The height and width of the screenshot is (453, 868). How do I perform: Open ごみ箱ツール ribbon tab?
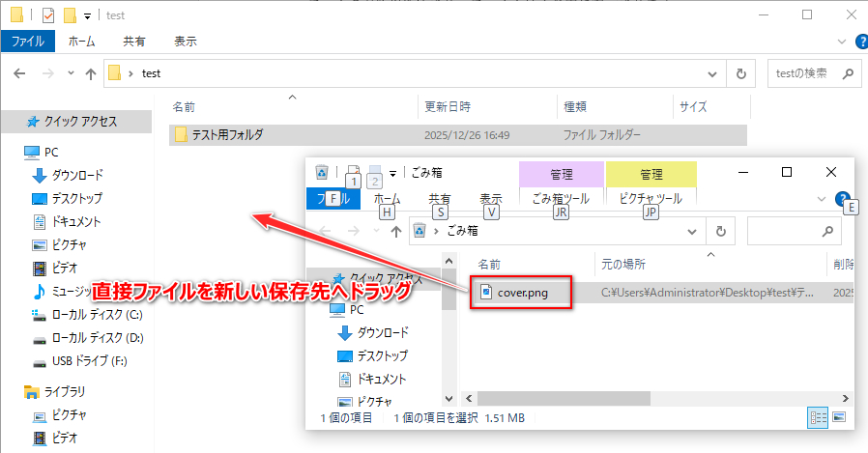pos(561,199)
